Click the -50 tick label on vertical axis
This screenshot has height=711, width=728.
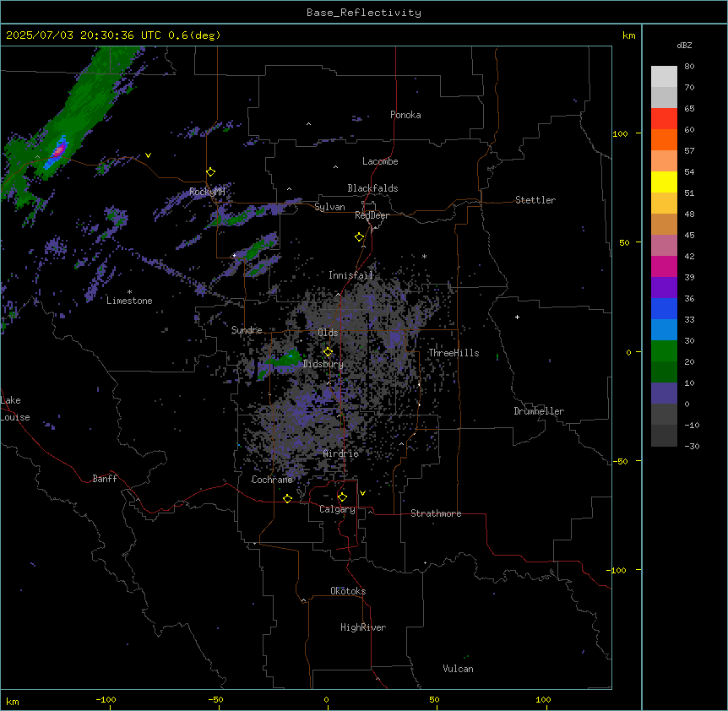[x=620, y=461]
